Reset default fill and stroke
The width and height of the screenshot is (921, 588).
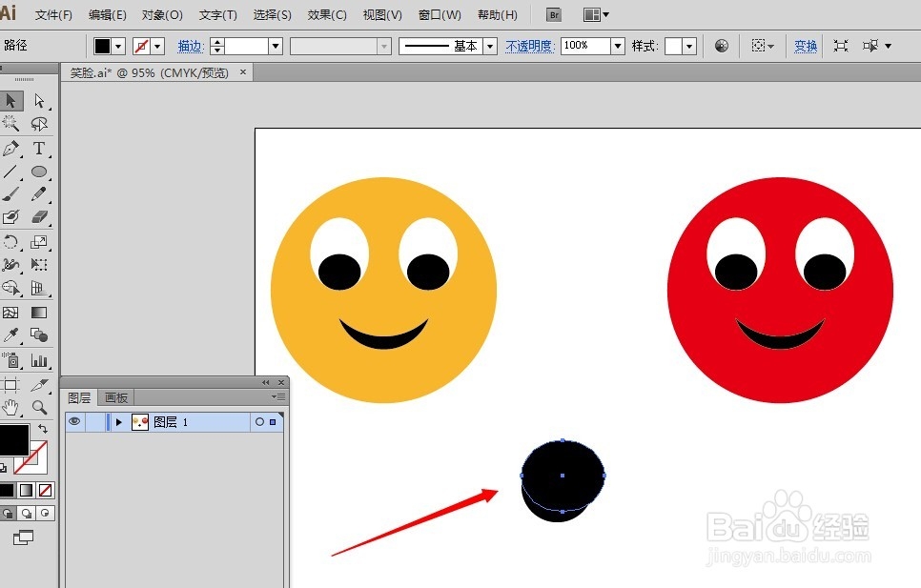pos(3,468)
